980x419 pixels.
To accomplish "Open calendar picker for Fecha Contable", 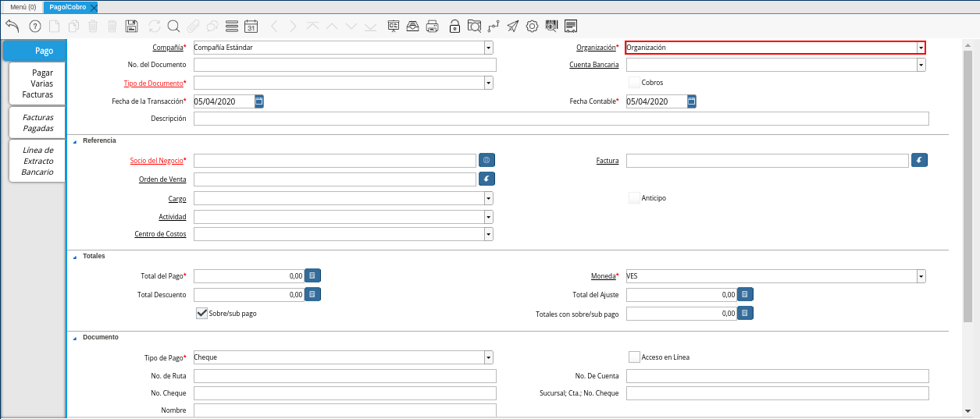I will point(692,101).
